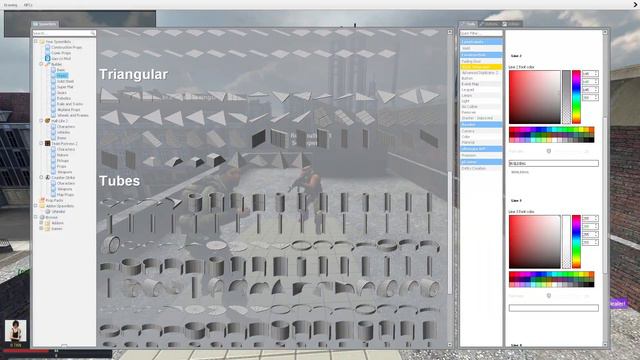
Task: Click the Browse node icon
Action: coord(42,217)
